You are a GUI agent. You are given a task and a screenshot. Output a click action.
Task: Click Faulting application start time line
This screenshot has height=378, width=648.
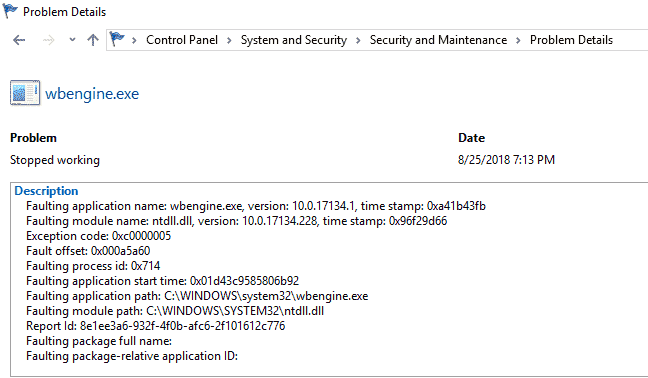pos(162,281)
